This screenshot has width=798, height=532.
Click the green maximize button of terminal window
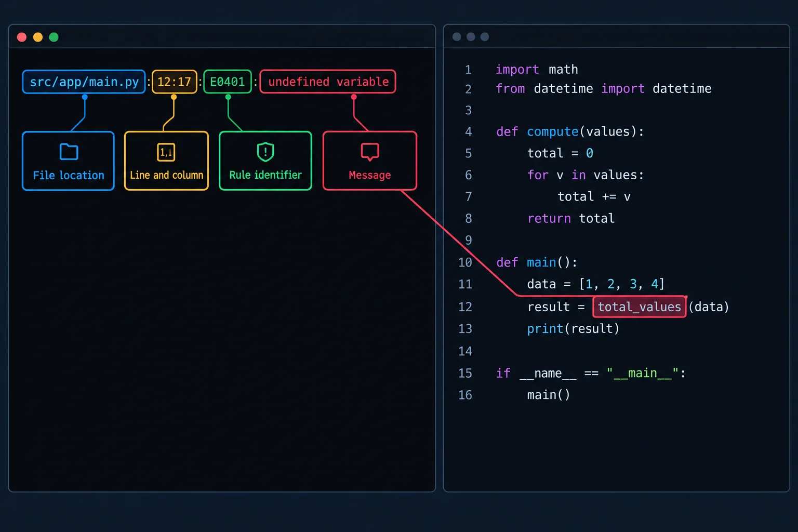pos(54,37)
